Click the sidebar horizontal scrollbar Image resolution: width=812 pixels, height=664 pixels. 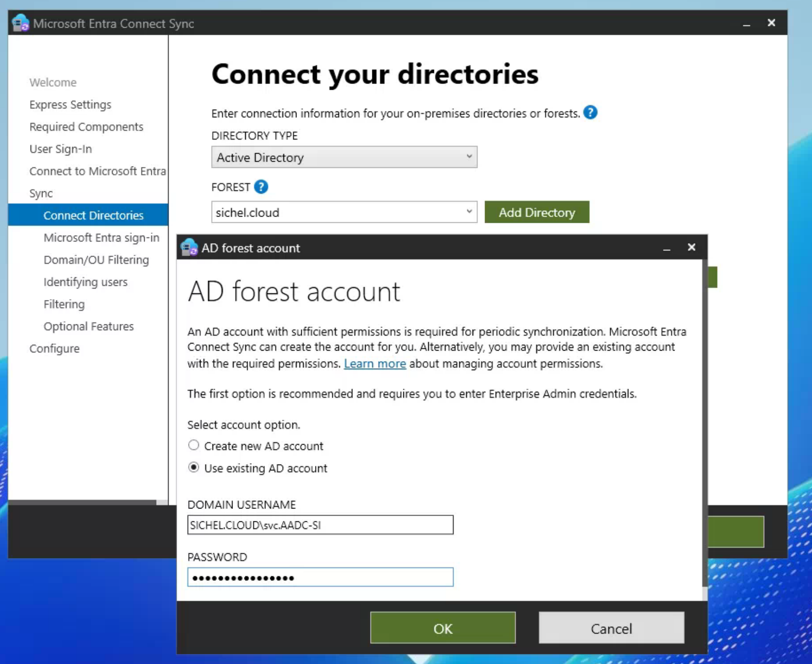[x=82, y=502]
